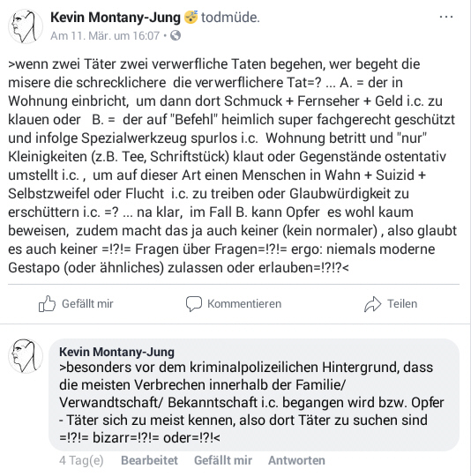Image resolution: width=471 pixels, height=476 pixels.
Task: Click the main post text starting with '>wenn zwei Täter'
Action: (x=233, y=166)
